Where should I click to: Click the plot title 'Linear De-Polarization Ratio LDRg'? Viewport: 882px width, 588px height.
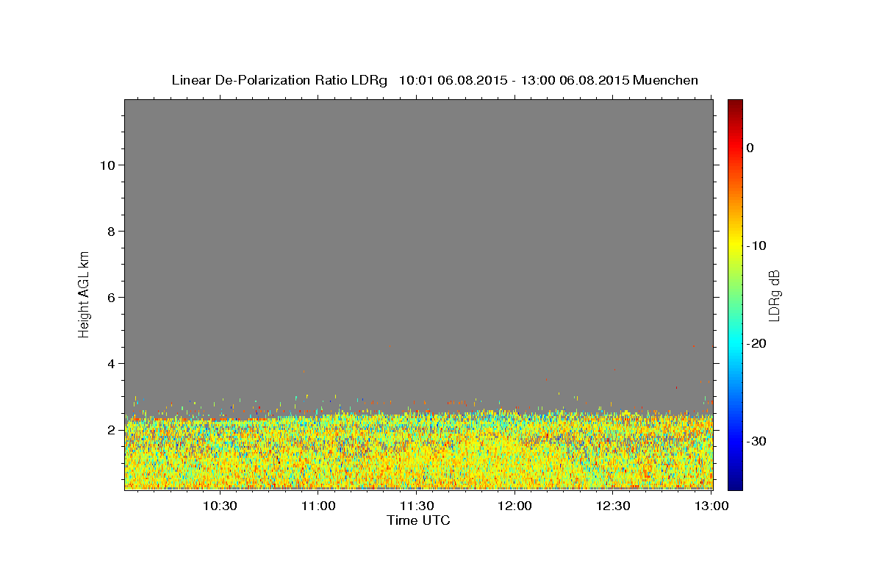[x=279, y=80]
